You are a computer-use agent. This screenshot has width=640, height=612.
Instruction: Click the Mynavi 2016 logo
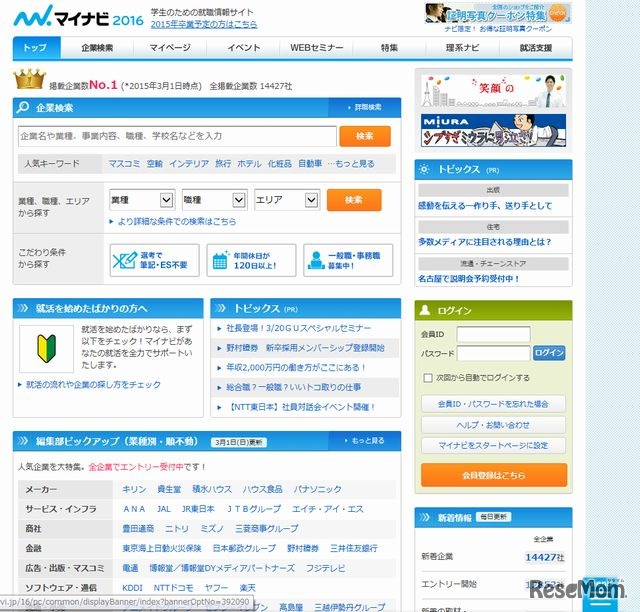78,16
